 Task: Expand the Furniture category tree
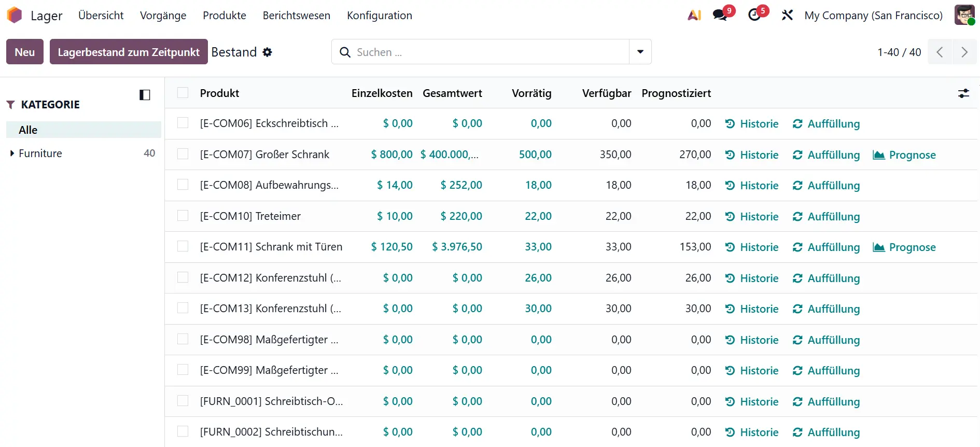(12, 153)
